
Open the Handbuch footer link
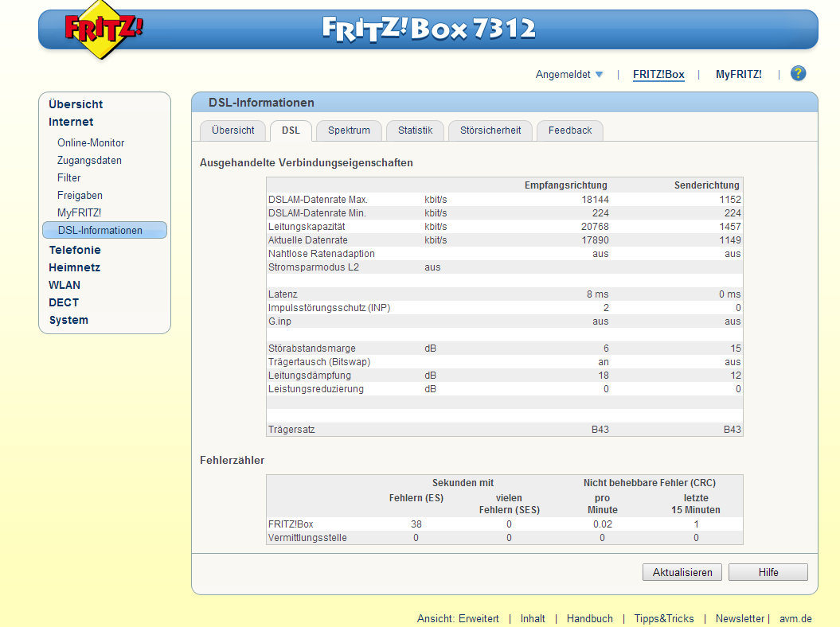click(589, 619)
